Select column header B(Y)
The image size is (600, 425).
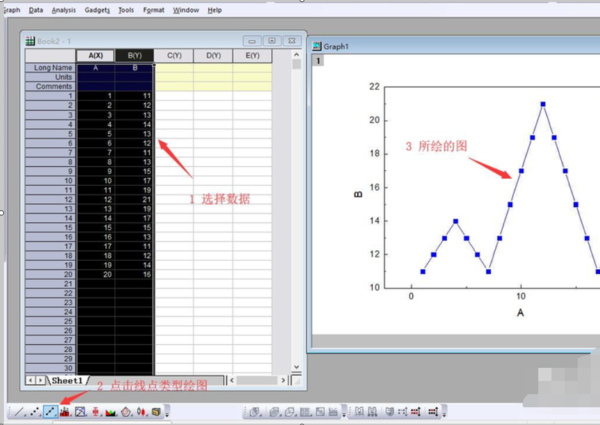[x=135, y=55]
